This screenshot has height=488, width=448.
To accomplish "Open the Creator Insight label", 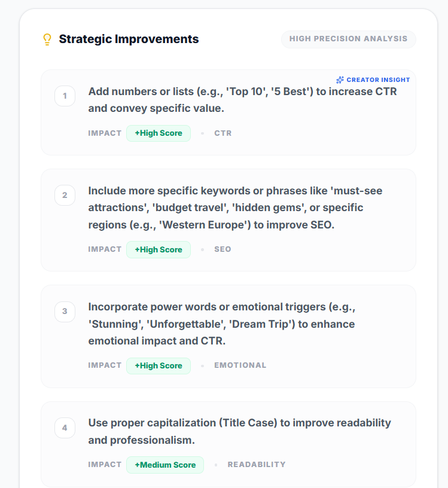I will pos(378,80).
